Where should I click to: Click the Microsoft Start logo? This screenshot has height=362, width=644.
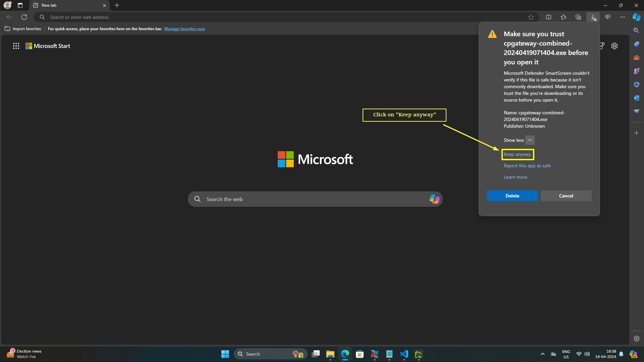pos(48,46)
